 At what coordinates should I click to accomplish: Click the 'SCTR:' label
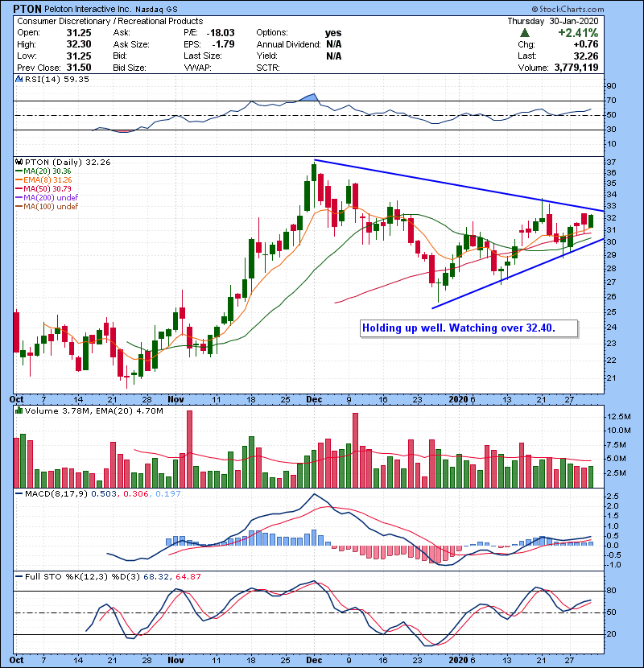[x=268, y=68]
